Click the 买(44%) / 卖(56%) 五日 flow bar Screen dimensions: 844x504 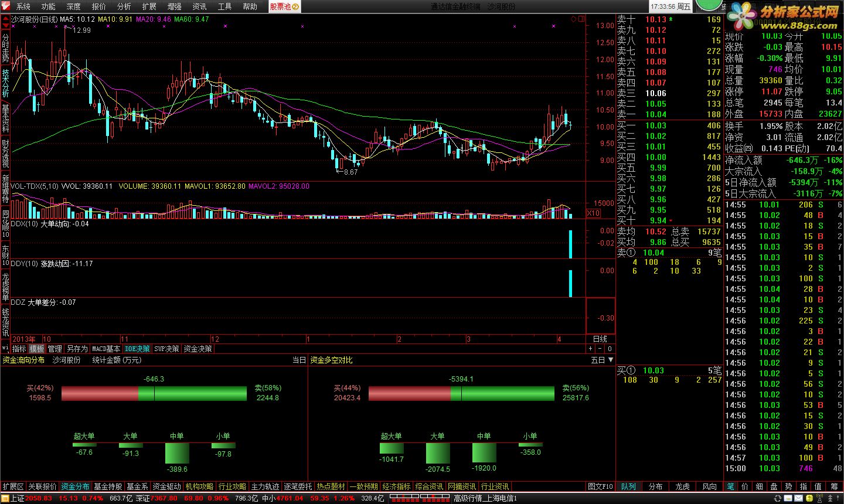click(x=461, y=393)
